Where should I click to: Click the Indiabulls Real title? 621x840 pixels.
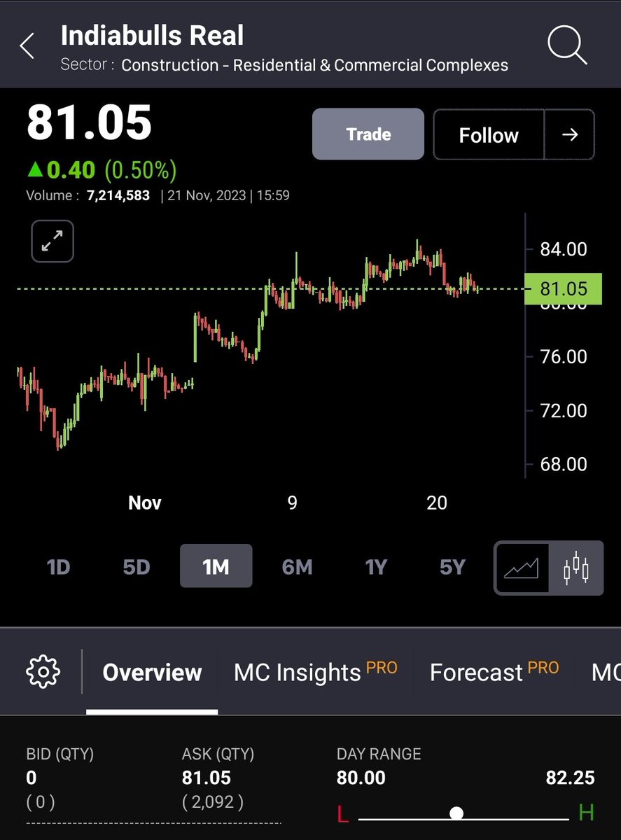point(152,36)
